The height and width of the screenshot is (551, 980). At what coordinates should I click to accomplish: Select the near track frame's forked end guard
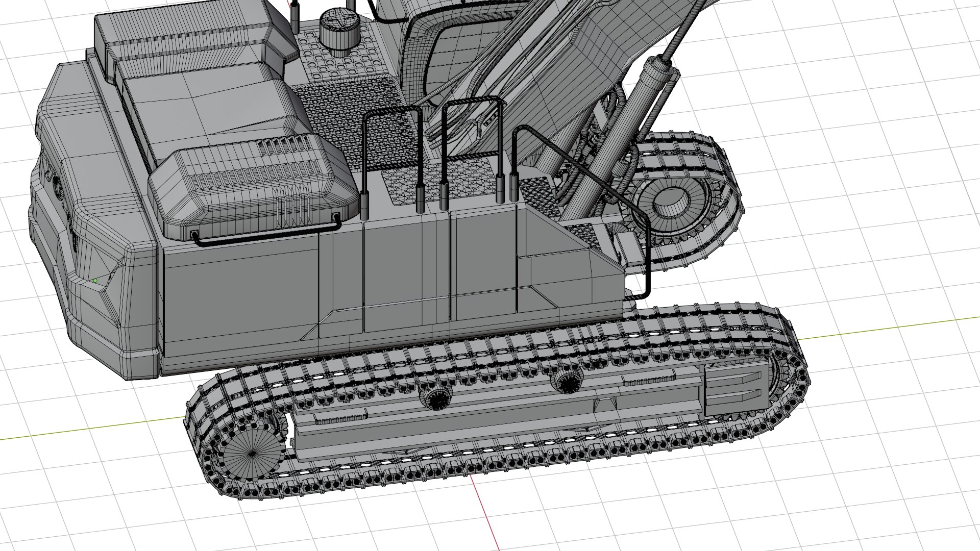click(737, 390)
